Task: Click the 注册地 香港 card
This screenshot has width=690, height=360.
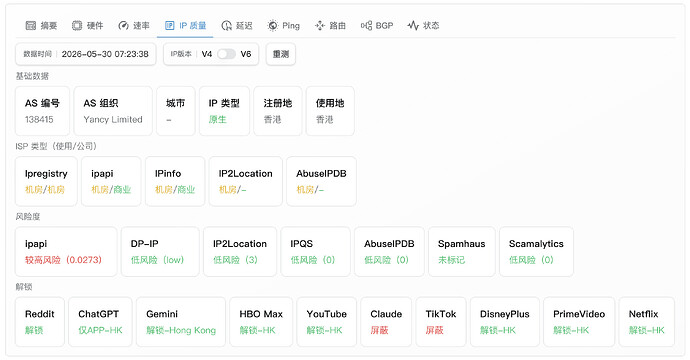Action: click(278, 111)
